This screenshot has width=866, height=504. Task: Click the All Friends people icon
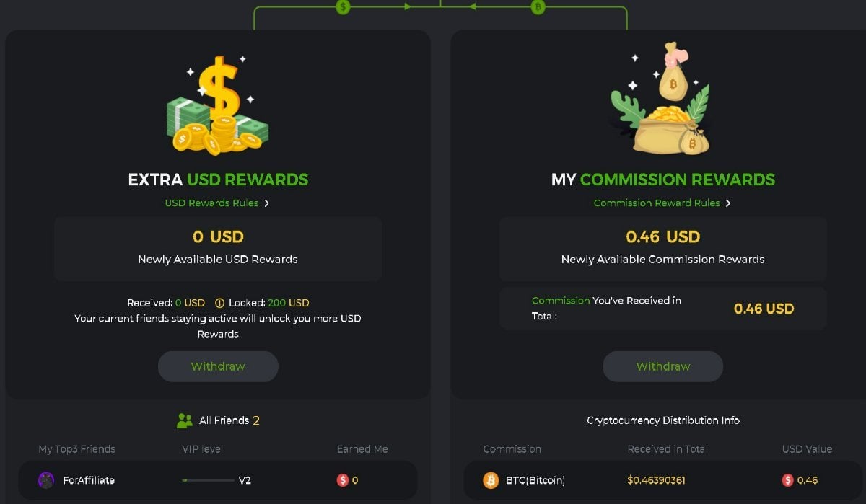[185, 420]
